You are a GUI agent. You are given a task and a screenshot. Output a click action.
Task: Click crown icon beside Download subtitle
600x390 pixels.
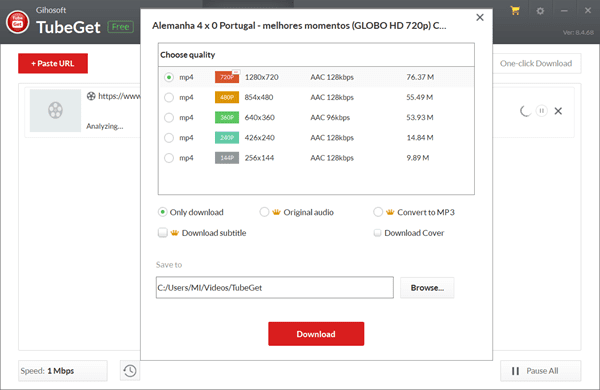[x=174, y=233]
